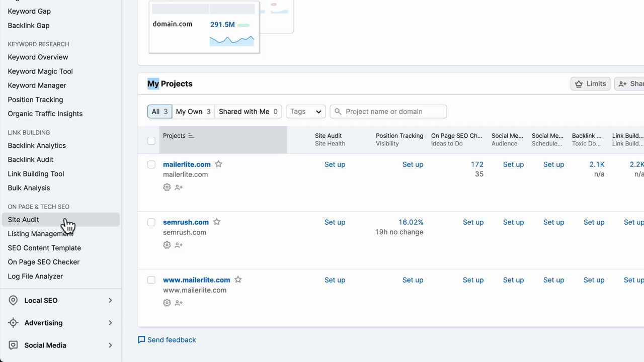The image size is (644, 362).
Task: Toggle the select-all projects checkbox
Action: pos(151,140)
